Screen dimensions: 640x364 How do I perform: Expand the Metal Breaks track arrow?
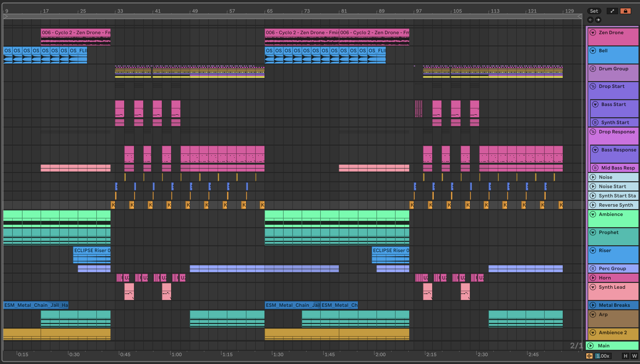click(x=593, y=305)
